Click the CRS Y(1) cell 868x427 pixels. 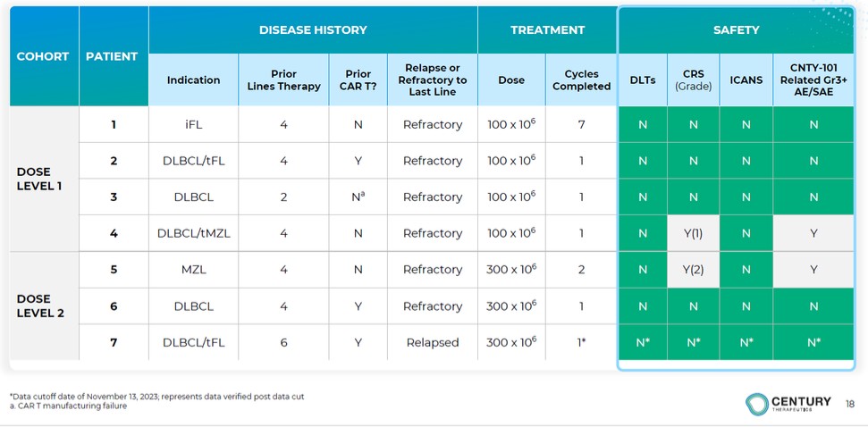tap(693, 233)
